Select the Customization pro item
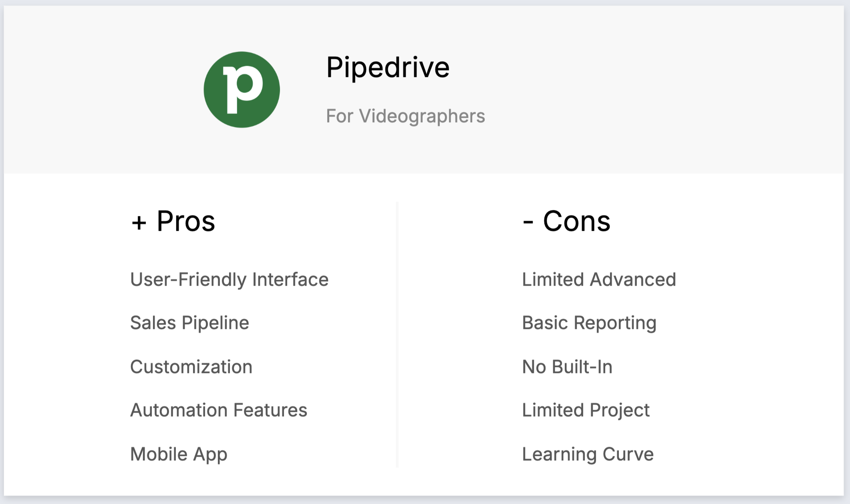The width and height of the screenshot is (850, 504). tap(191, 367)
